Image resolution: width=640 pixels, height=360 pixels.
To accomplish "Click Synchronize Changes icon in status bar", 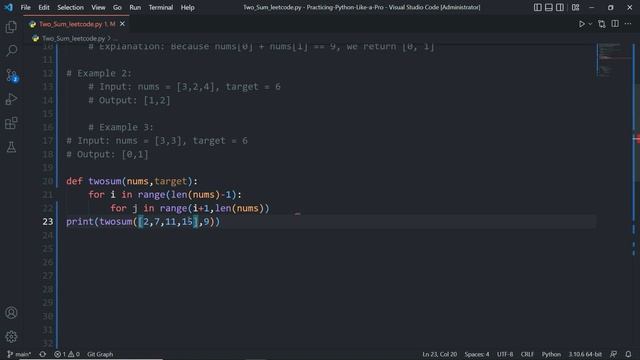I will click(x=42, y=354).
